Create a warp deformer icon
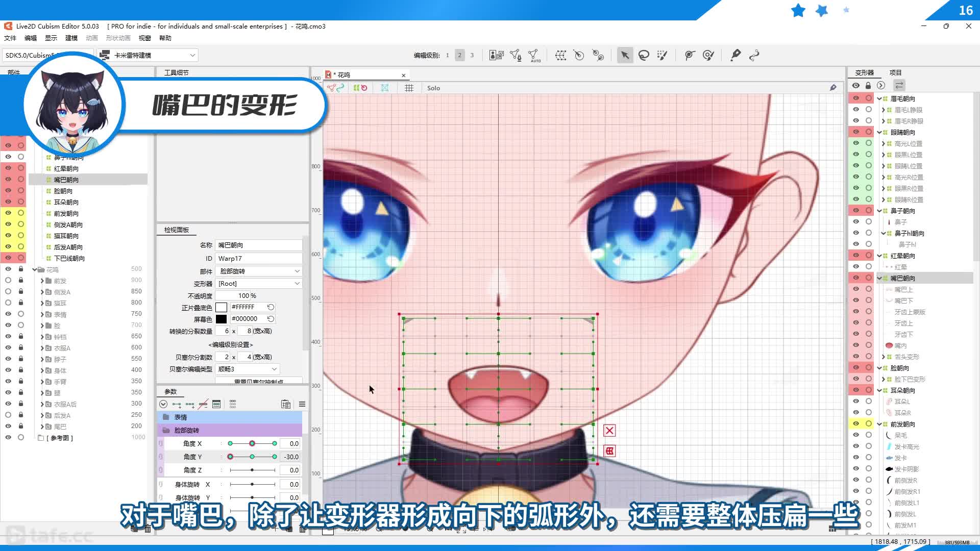The height and width of the screenshot is (551, 980). (x=560, y=55)
